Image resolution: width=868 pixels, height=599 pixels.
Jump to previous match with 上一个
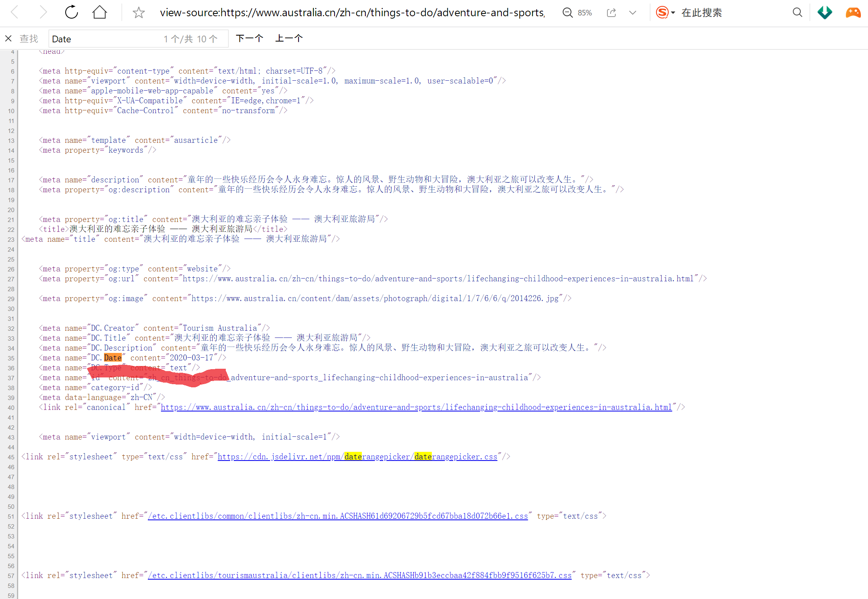[289, 38]
